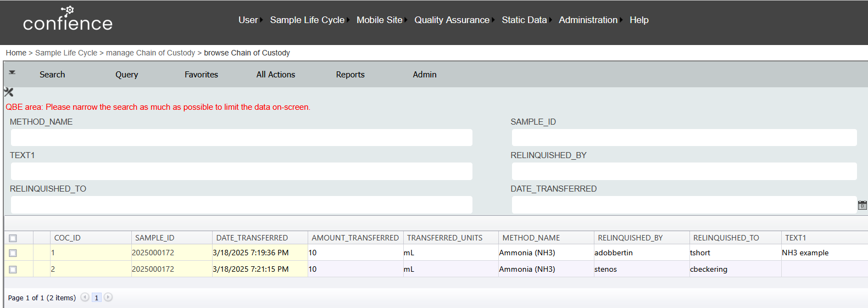Check the row with COC_ID 1
Screen dimensions: 868x308
(13, 253)
